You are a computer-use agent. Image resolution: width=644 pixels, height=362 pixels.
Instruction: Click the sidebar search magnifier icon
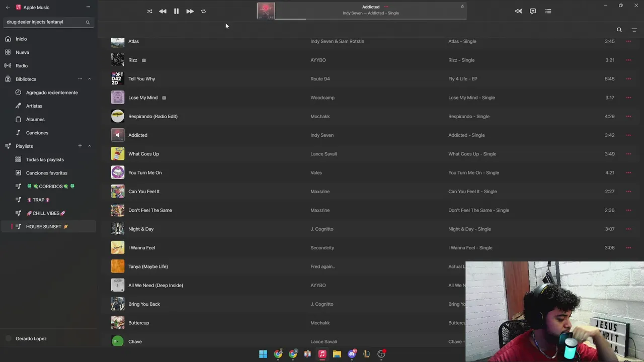(x=88, y=22)
